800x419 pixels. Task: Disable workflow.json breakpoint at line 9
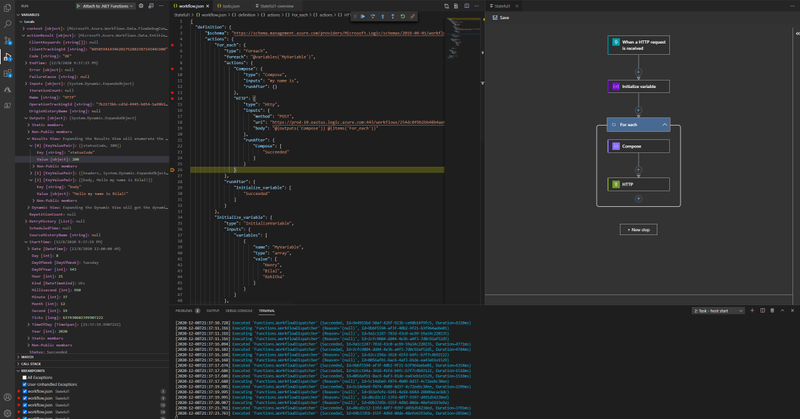coord(24,398)
